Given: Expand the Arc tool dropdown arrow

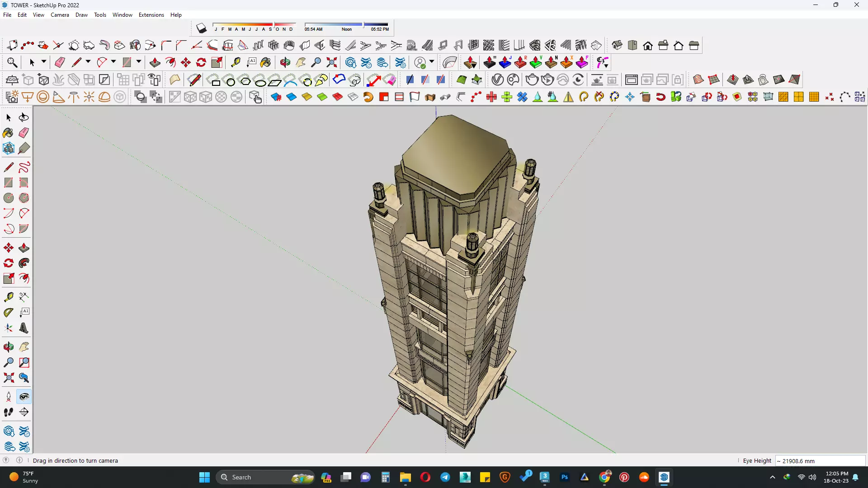Looking at the screenshot, I should click(113, 62).
